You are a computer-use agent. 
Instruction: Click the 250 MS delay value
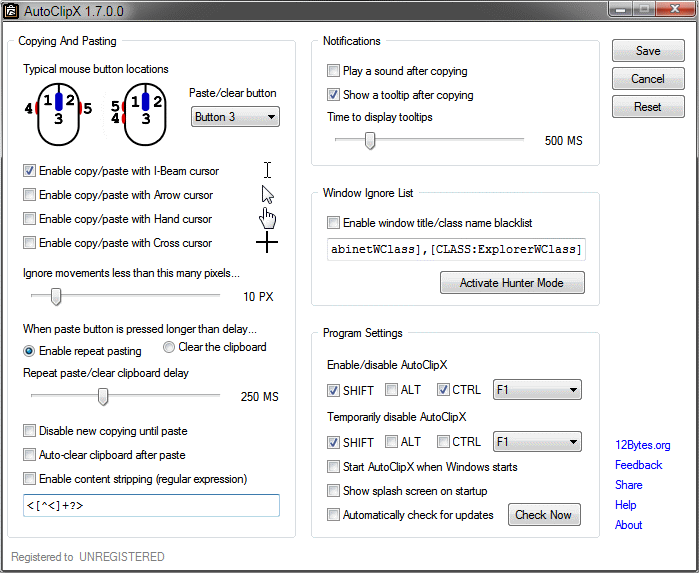[x=259, y=397]
